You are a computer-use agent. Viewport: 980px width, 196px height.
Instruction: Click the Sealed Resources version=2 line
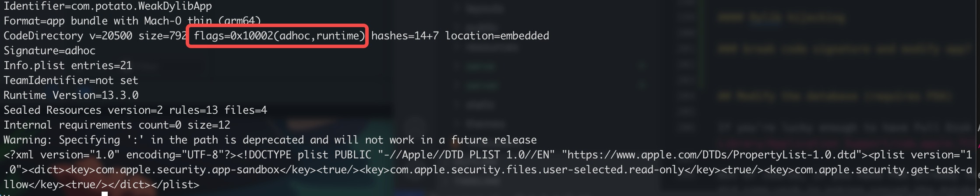pos(135,110)
